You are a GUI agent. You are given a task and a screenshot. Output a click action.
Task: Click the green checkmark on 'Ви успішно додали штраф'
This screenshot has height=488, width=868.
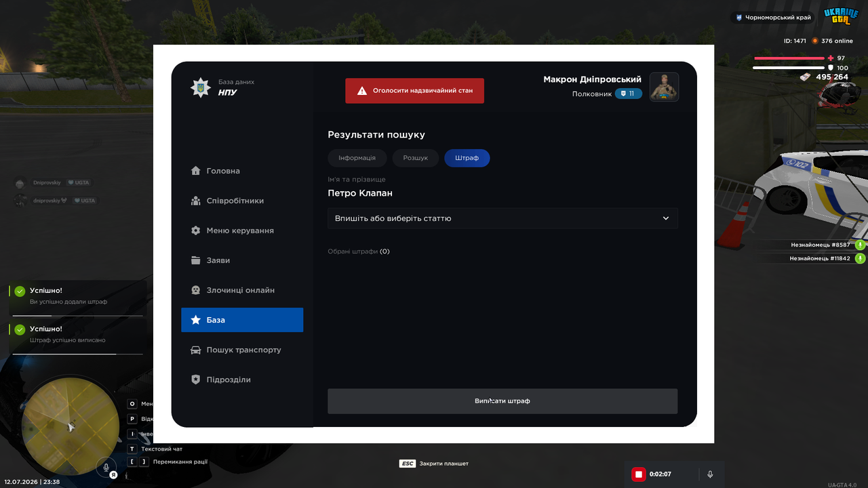click(x=20, y=291)
